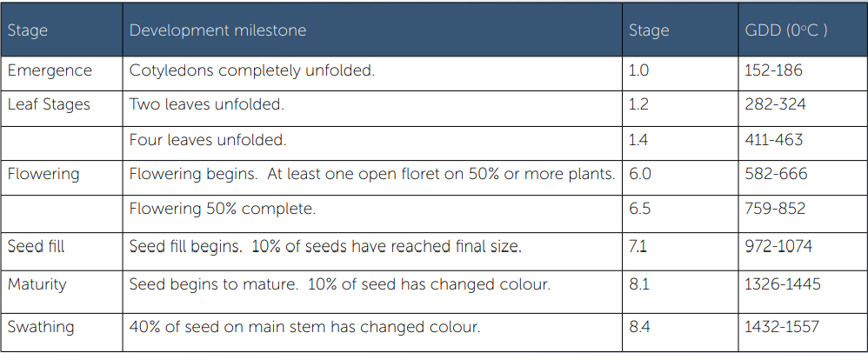
Task: Select the 'GDD (0°C)' header cell
Action: pyautogui.click(x=802, y=30)
